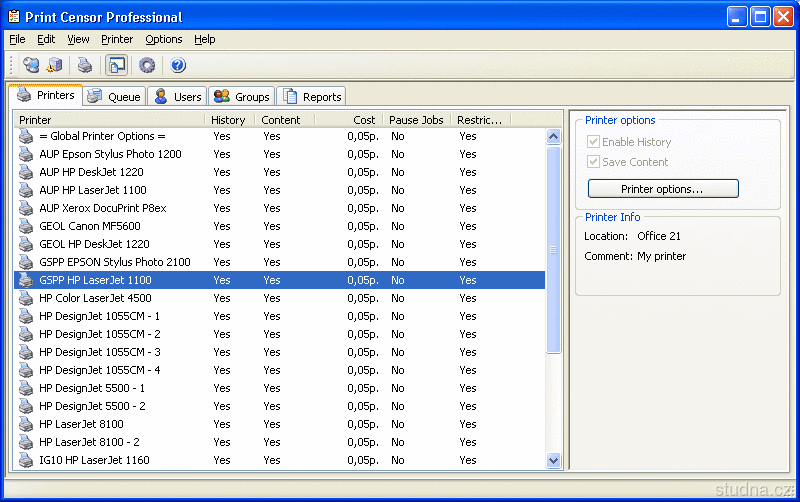
Task: Toggle the Enable History checkbox
Action: pos(594,142)
